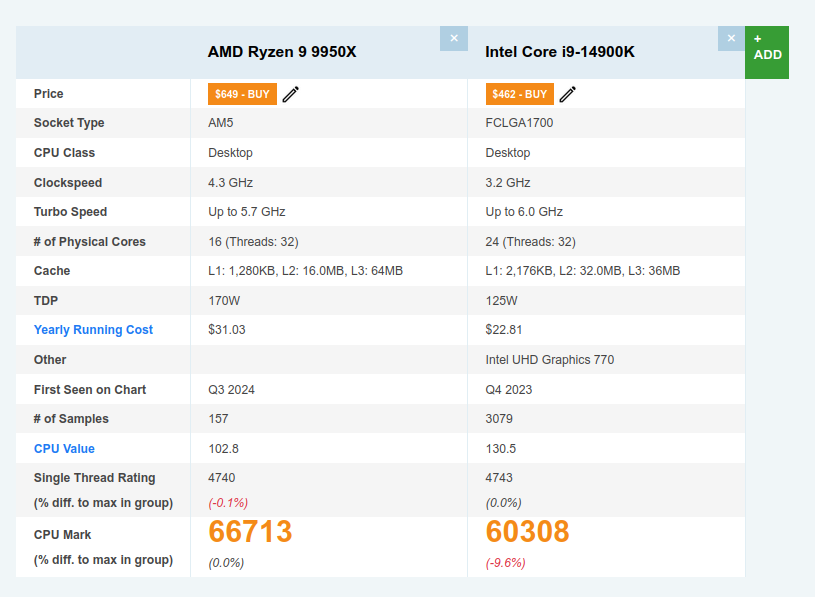Click the L3: 64MB cache value
The image size is (815, 597).
point(377,271)
